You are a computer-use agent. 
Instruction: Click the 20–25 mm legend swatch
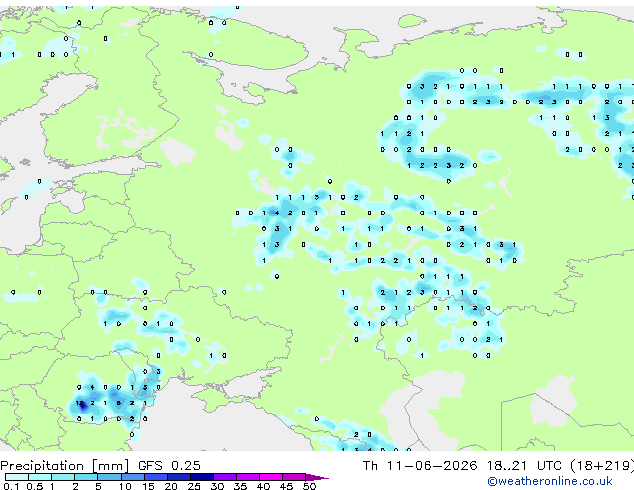click(x=178, y=477)
